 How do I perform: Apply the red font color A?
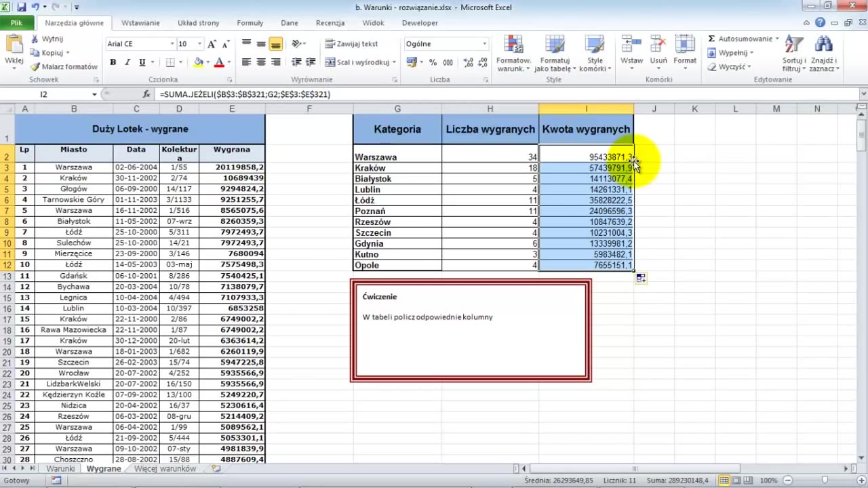click(x=219, y=62)
